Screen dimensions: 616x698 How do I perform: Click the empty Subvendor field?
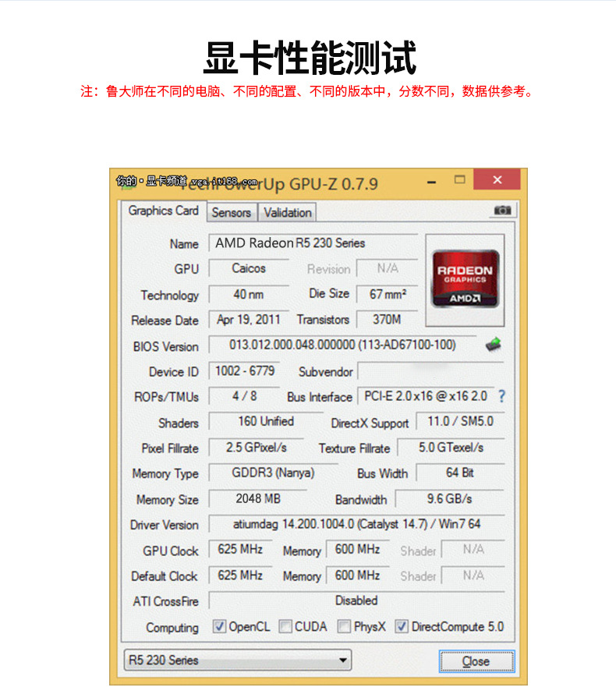coord(431,370)
